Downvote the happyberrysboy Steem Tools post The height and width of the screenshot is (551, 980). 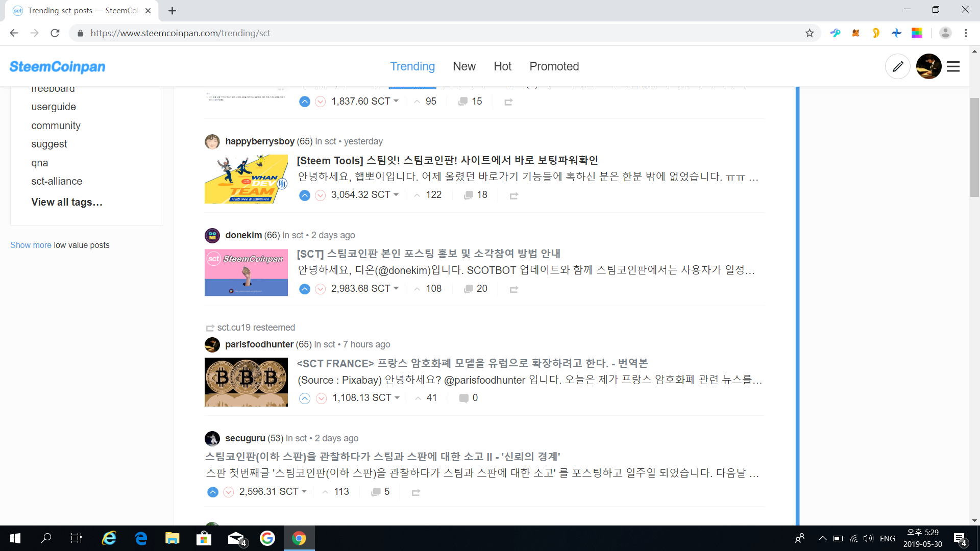click(x=321, y=195)
